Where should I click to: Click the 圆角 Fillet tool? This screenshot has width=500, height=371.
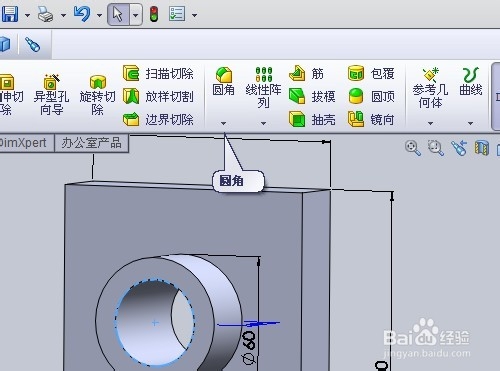pos(224,82)
